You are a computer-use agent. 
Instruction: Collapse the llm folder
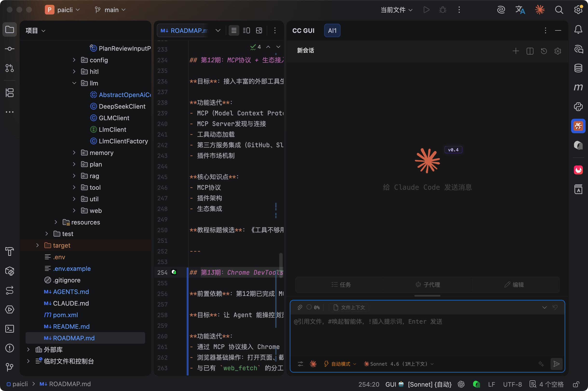point(74,83)
